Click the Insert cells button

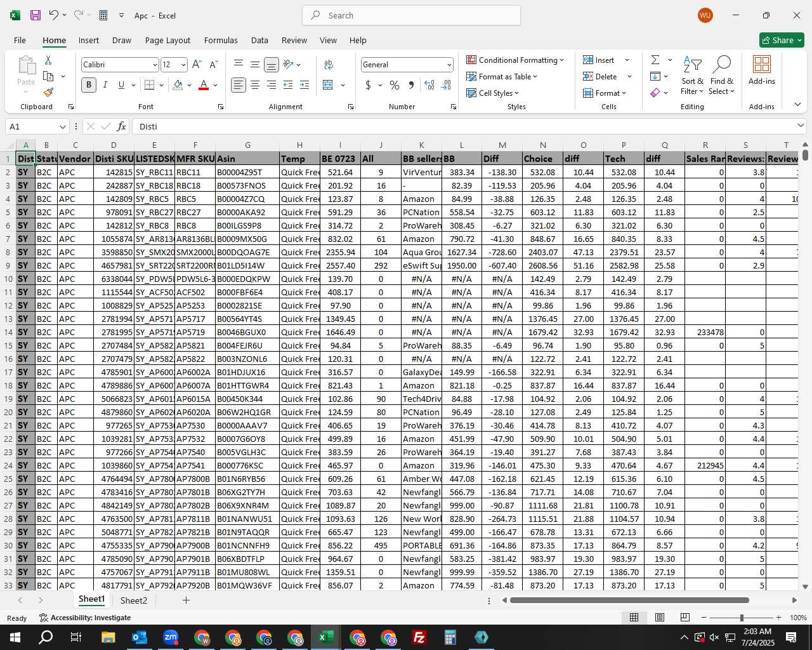pos(599,60)
